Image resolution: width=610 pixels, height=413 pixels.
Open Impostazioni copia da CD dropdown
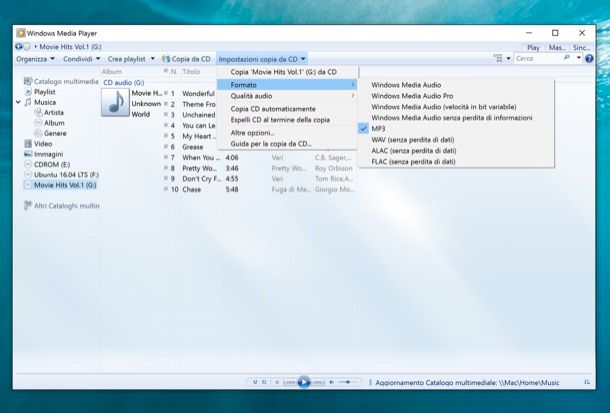262,59
